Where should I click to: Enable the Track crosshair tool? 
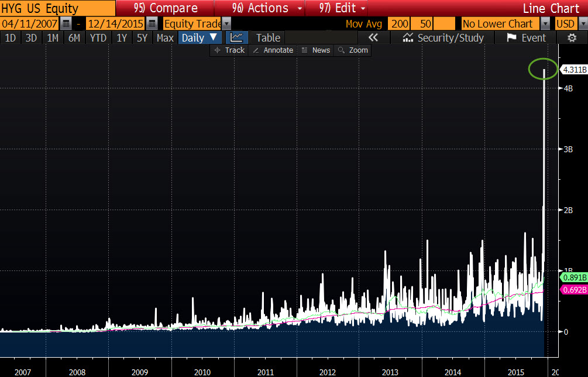[229, 50]
